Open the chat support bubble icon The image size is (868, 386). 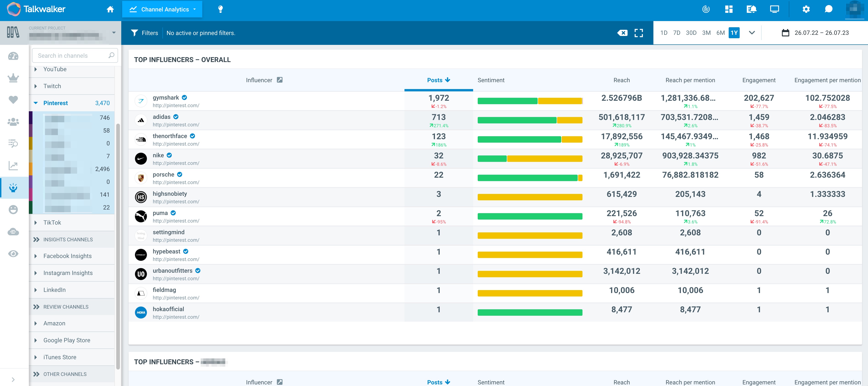[829, 9]
